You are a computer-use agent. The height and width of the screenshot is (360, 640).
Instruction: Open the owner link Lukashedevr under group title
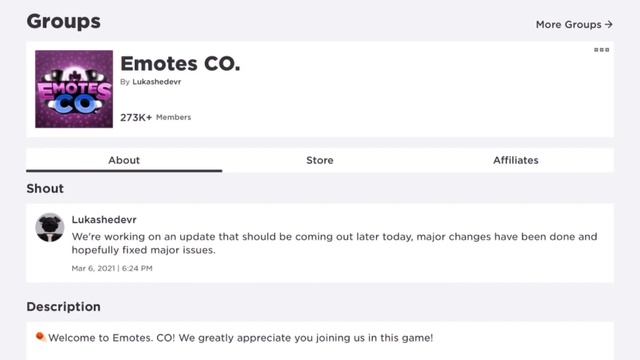[156, 82]
